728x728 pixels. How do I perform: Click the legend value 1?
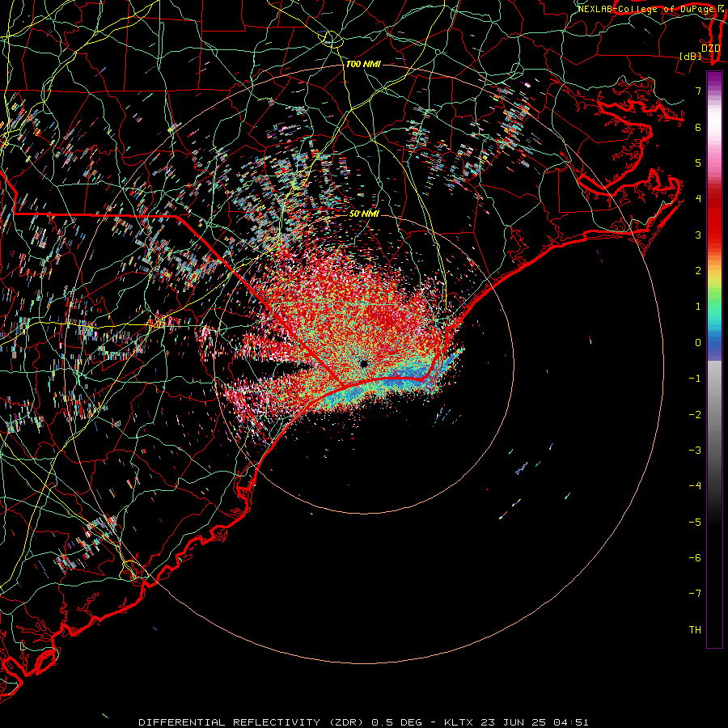698,307
